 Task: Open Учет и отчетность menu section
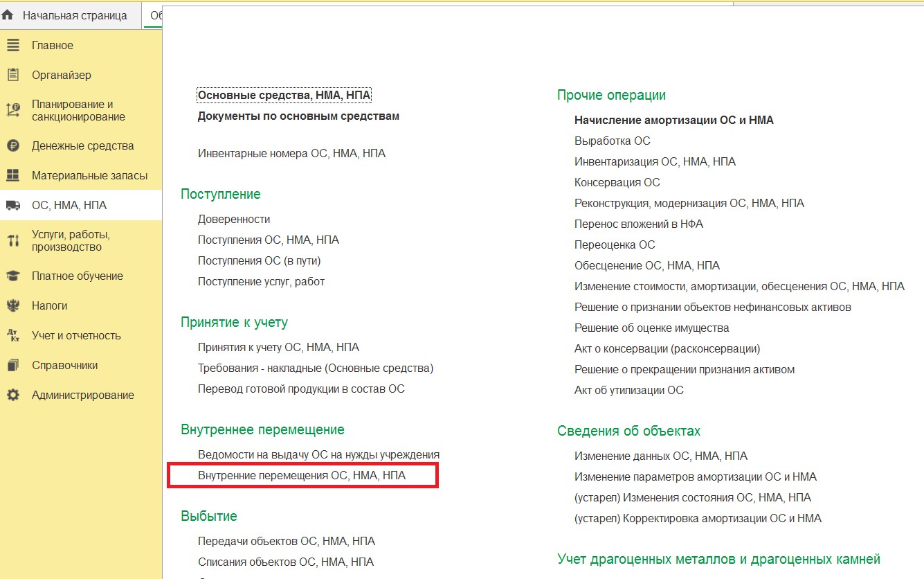point(76,335)
